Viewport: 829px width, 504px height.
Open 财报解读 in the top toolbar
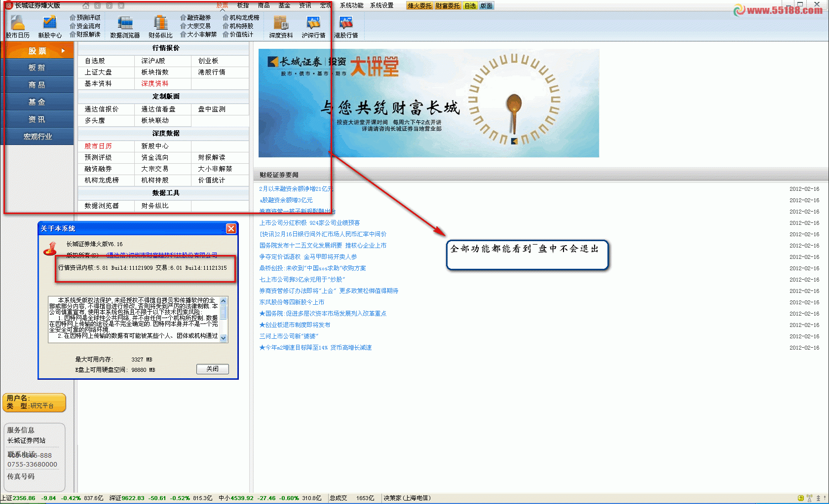pyautogui.click(x=85, y=35)
